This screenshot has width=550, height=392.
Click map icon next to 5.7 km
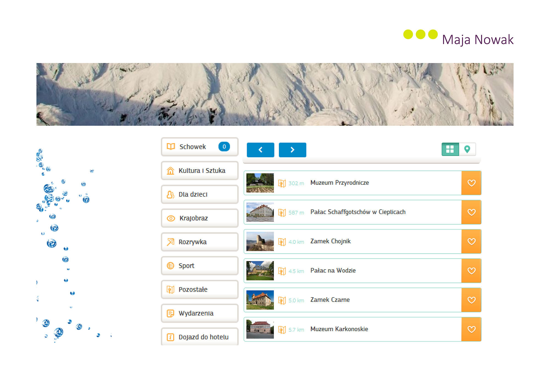coord(282,330)
